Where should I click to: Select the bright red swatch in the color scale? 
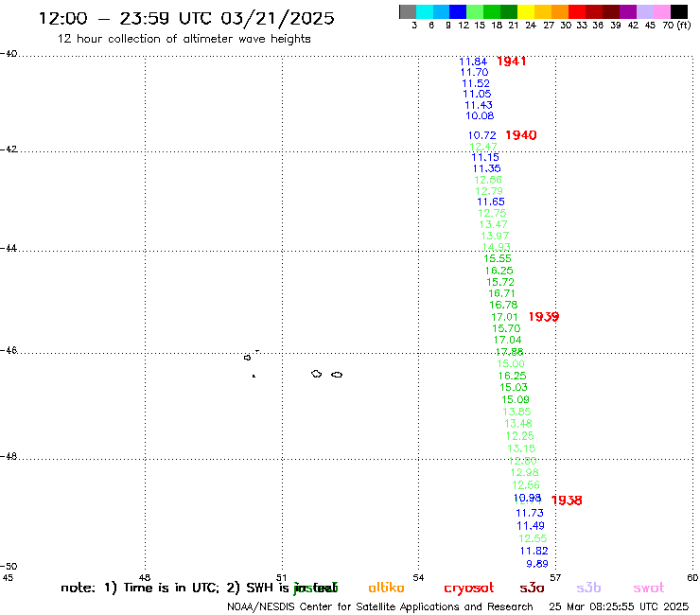pyautogui.click(x=577, y=11)
